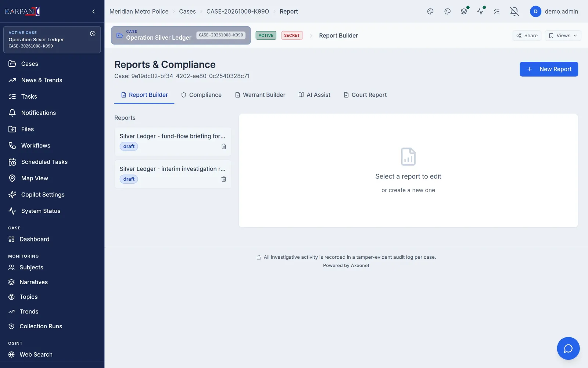Screen dimensions: 588x368
Task: Open Cases in the sidebar
Action: tap(52, 64)
